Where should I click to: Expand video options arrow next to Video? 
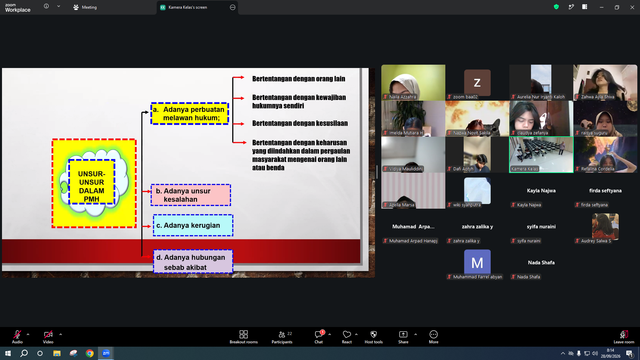coord(60,334)
